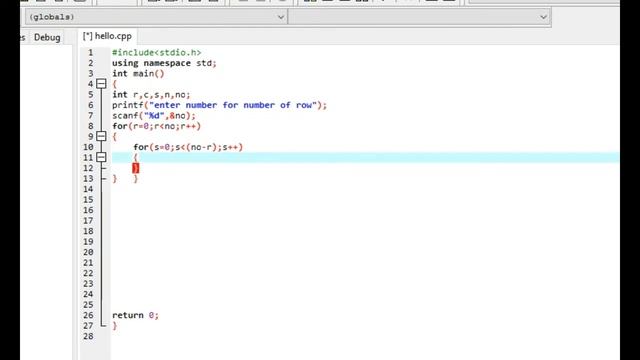Viewport: 640px width, 360px height.
Task: Click the for(r=0;r<no;r++) line
Action: [156, 126]
